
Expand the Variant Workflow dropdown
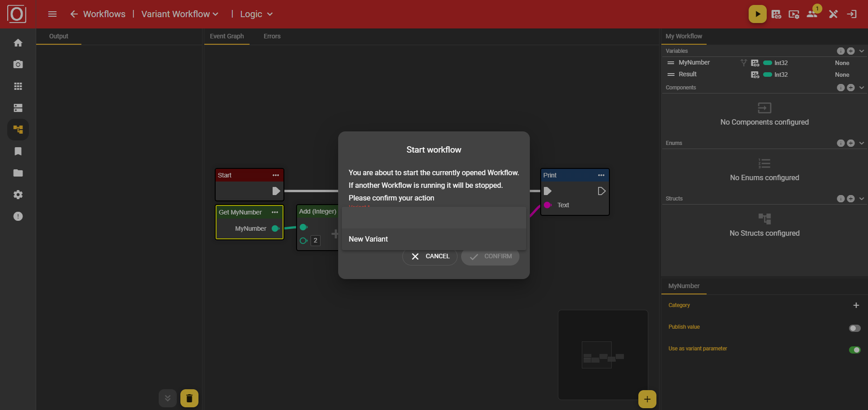coord(179,14)
